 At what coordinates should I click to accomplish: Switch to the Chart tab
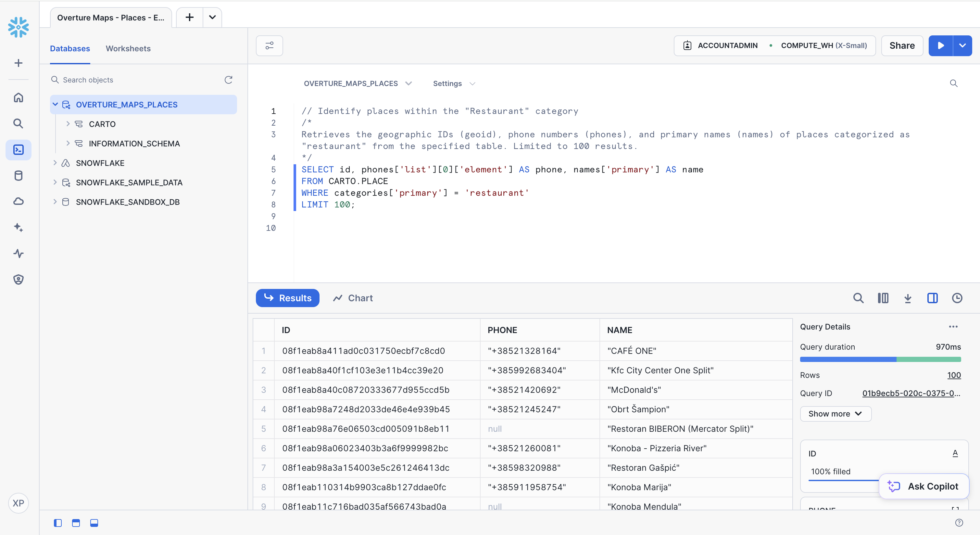tap(353, 298)
